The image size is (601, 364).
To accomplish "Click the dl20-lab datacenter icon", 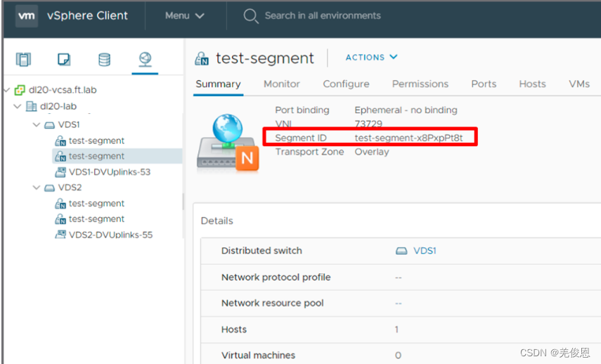I will [x=31, y=106].
